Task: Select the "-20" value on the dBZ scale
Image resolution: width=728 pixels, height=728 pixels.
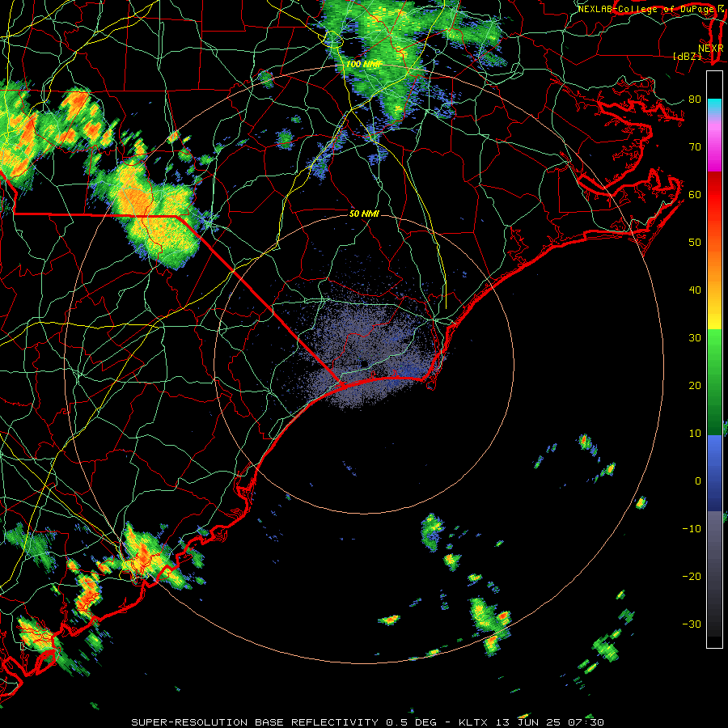Action: click(x=692, y=577)
